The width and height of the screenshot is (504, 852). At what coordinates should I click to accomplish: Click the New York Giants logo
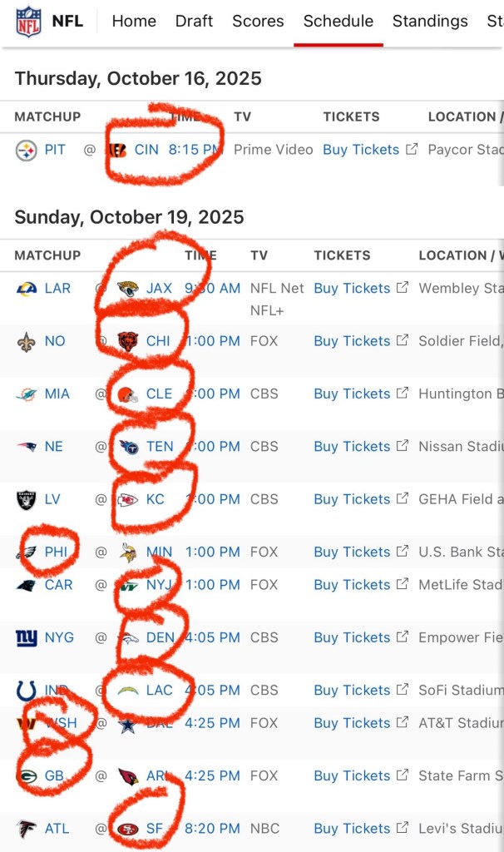pyautogui.click(x=27, y=638)
